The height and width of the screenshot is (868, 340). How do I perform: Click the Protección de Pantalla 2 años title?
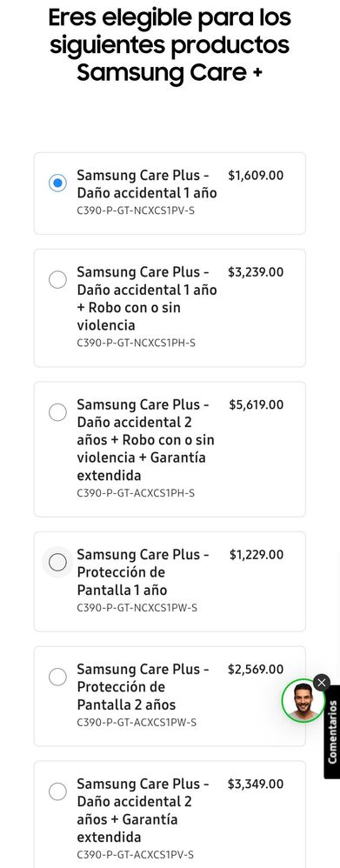[143, 687]
